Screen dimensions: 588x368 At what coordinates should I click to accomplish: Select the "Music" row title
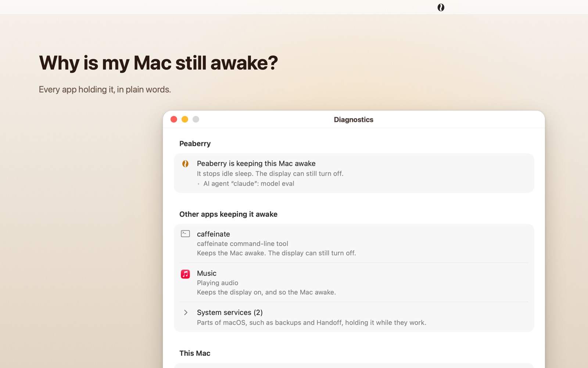click(207, 273)
